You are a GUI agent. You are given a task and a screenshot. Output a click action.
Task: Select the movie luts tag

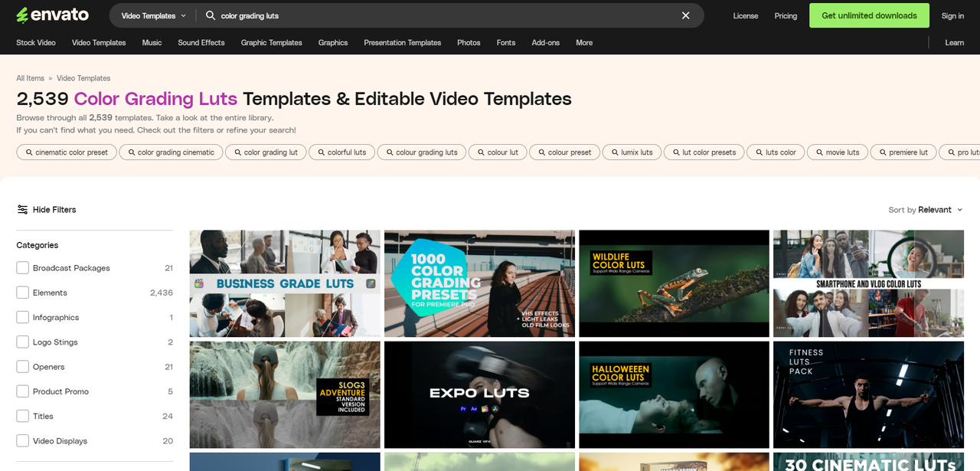(838, 152)
